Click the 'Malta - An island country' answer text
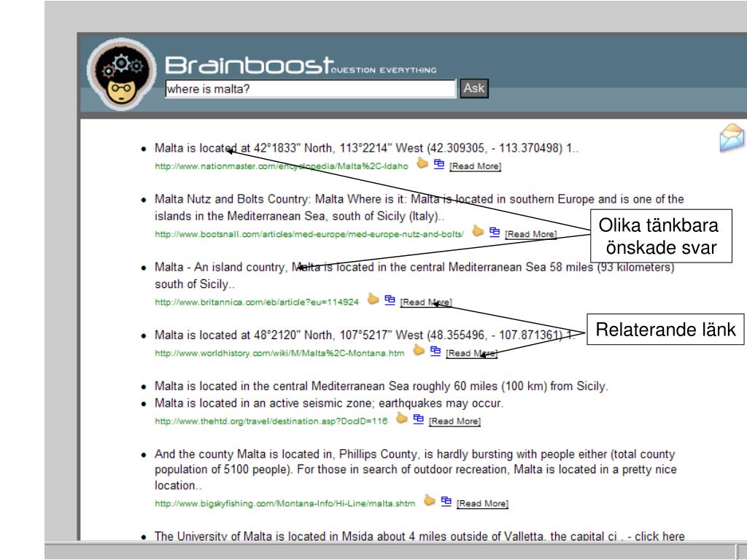 pyautogui.click(x=414, y=275)
